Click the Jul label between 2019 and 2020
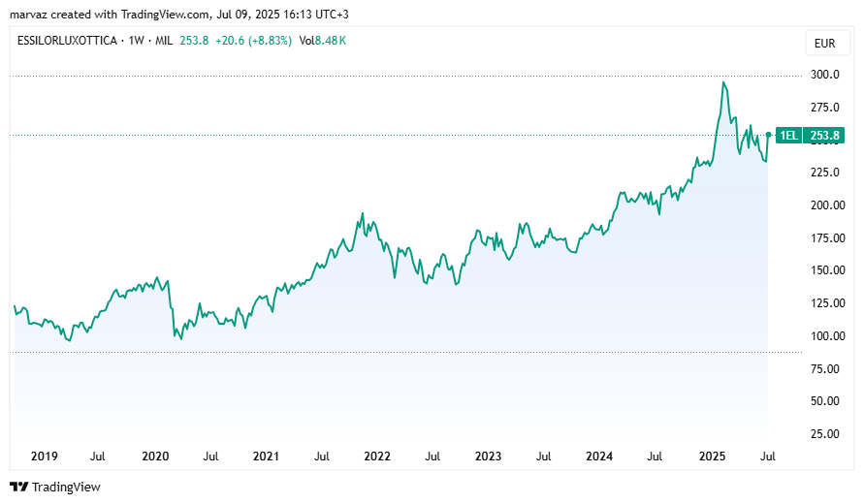 98,457
